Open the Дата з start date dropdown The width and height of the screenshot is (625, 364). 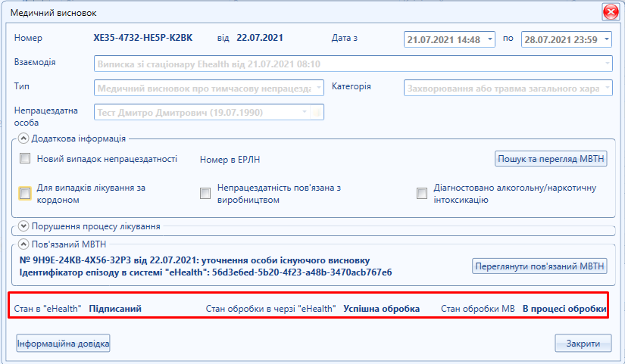[x=490, y=39]
